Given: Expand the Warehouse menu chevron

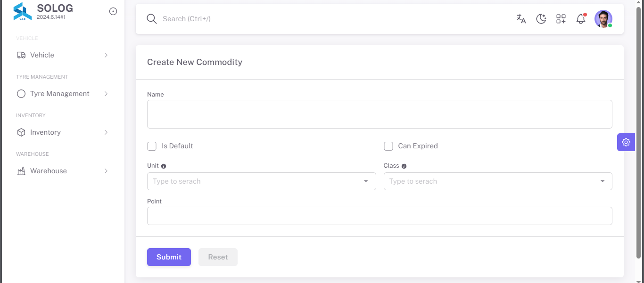Looking at the screenshot, I should (106, 171).
